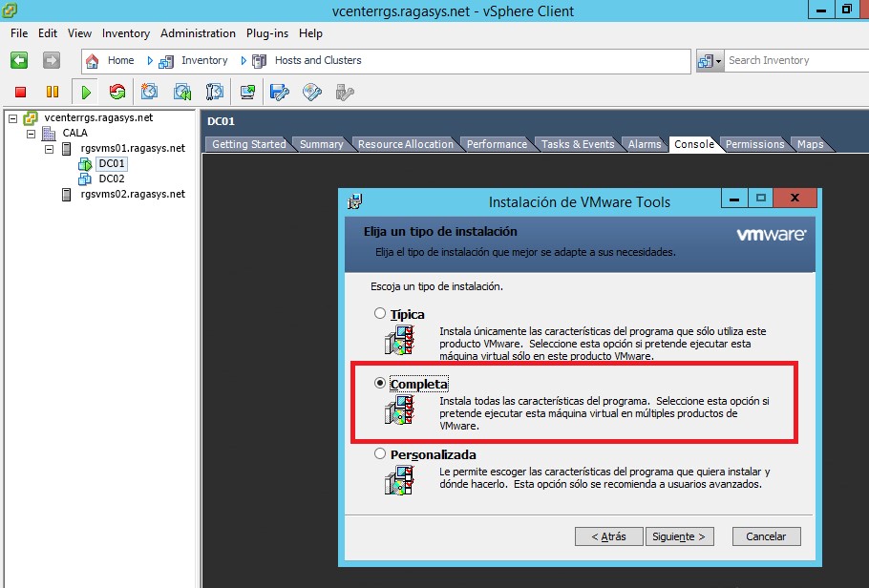
Task: Open the search type dropdown arrow
Action: 719,60
